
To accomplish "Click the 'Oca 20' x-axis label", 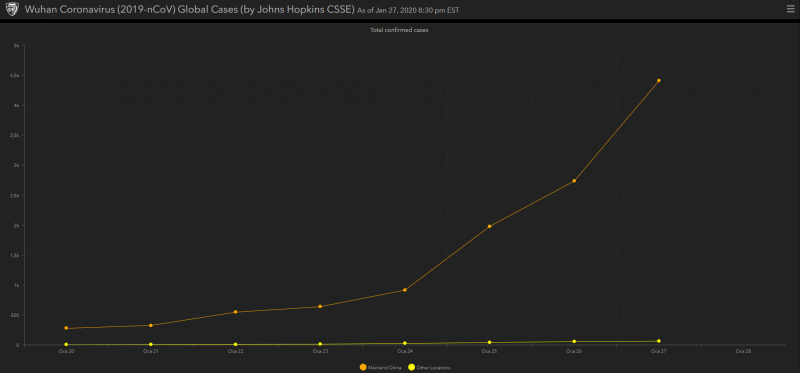I will 66,351.
